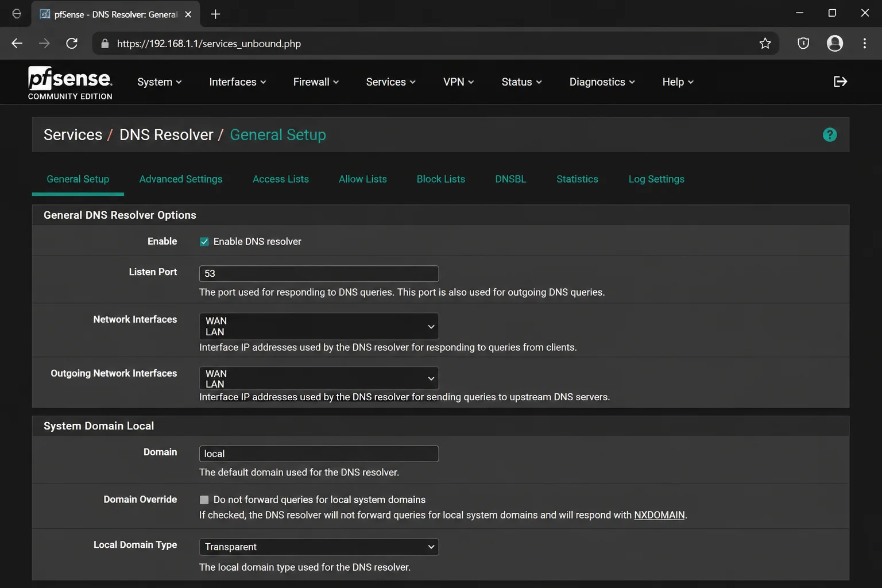Open the browser three-dot menu
The image size is (882, 588).
click(864, 43)
